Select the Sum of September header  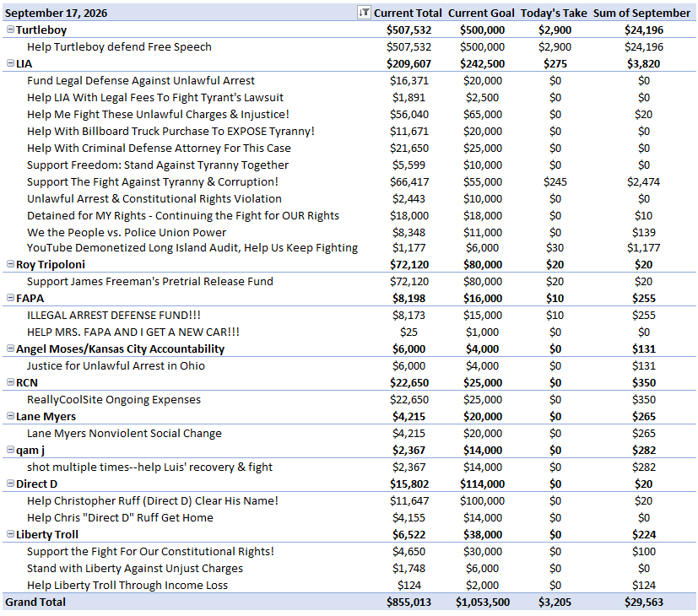pyautogui.click(x=641, y=13)
